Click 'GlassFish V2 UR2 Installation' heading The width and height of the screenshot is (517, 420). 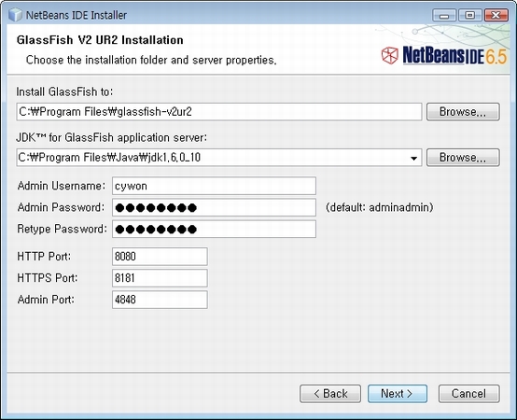tap(100, 40)
